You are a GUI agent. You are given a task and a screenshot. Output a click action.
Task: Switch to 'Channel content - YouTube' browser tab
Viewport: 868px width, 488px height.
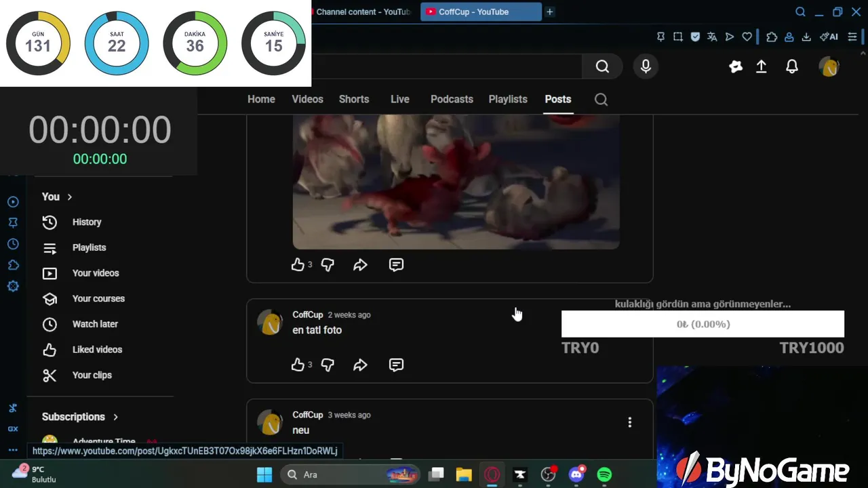363,12
